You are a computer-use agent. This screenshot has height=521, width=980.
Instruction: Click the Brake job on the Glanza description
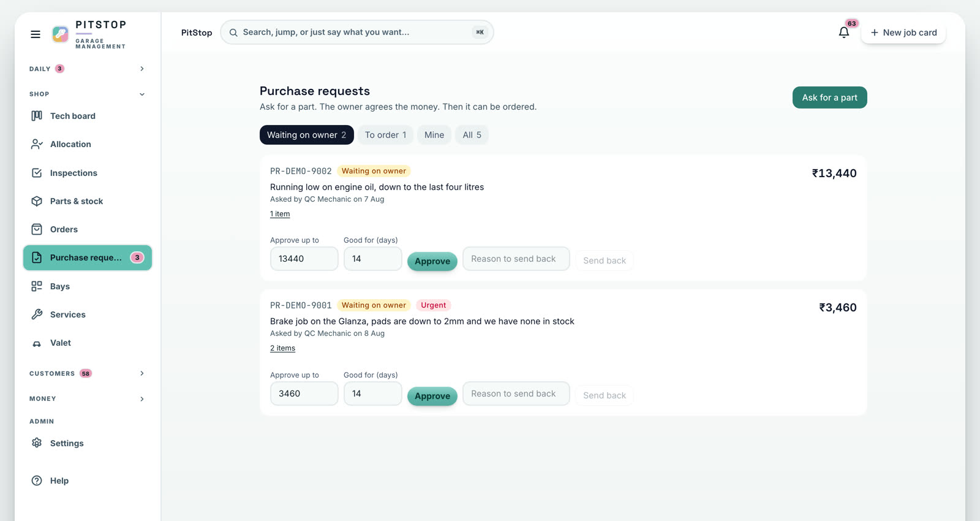pos(422,321)
